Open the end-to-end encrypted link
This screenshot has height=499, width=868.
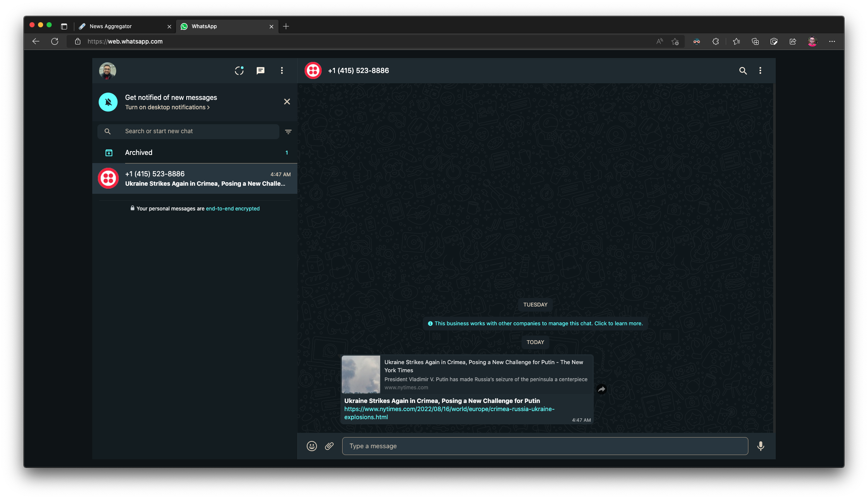point(233,209)
